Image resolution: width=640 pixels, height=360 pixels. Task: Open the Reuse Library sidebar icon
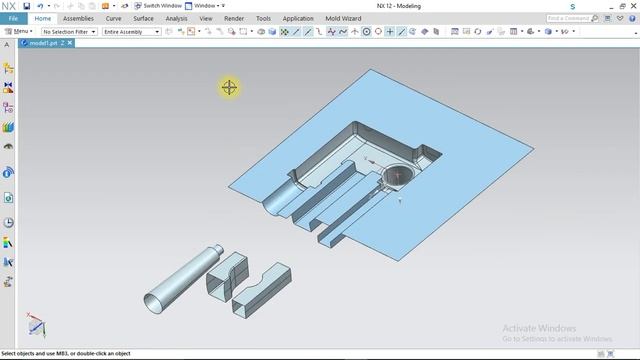pyautogui.click(x=8, y=127)
